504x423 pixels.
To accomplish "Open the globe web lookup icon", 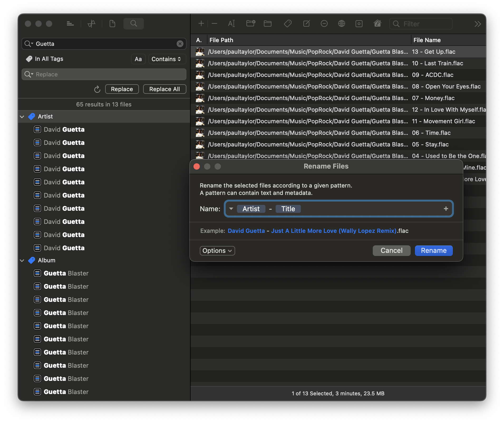I will point(342,24).
